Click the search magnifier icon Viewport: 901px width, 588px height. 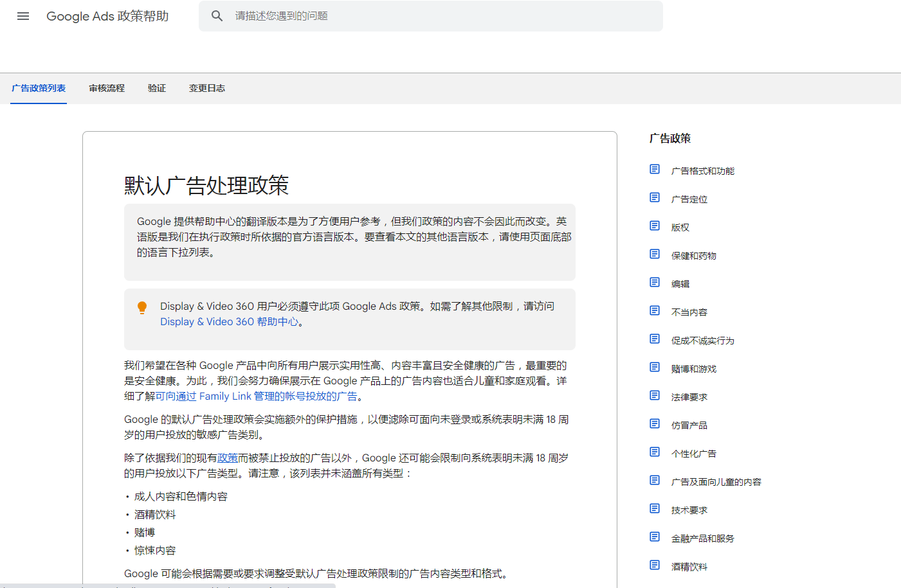click(217, 16)
